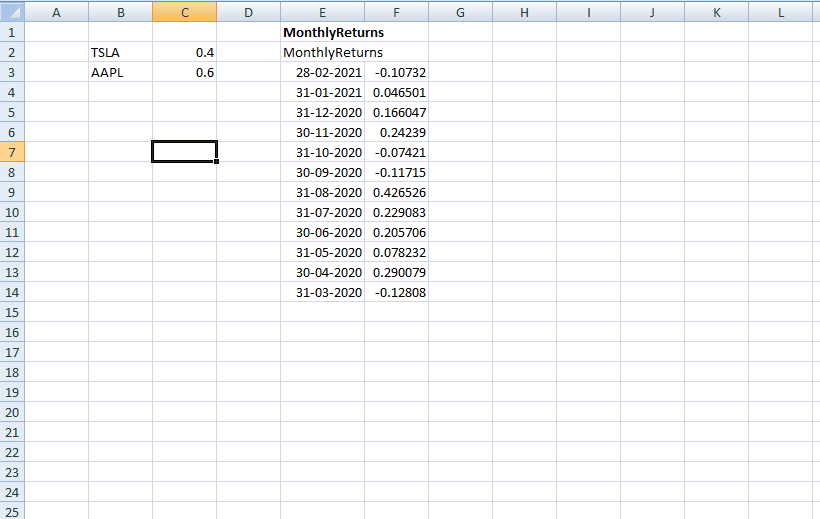This screenshot has width=820, height=519.
Task: Select column F header
Action: click(x=396, y=12)
